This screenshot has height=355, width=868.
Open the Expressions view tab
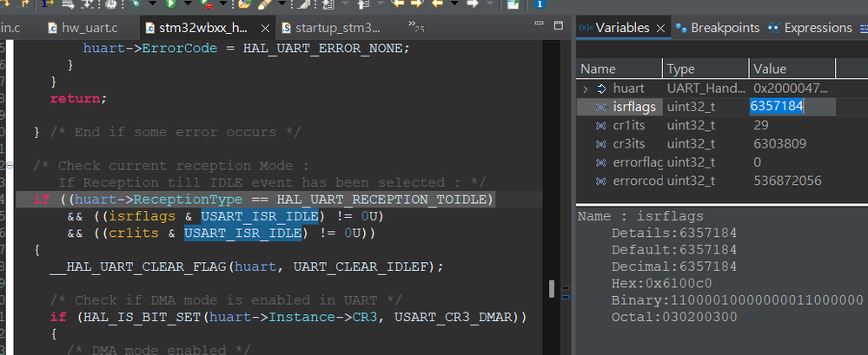pos(811,28)
